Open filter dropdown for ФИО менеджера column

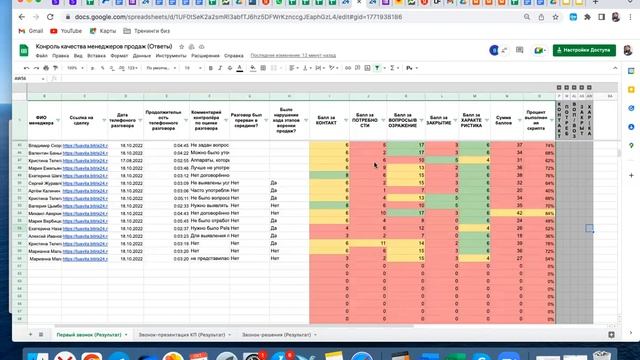pyautogui.click(x=58, y=120)
